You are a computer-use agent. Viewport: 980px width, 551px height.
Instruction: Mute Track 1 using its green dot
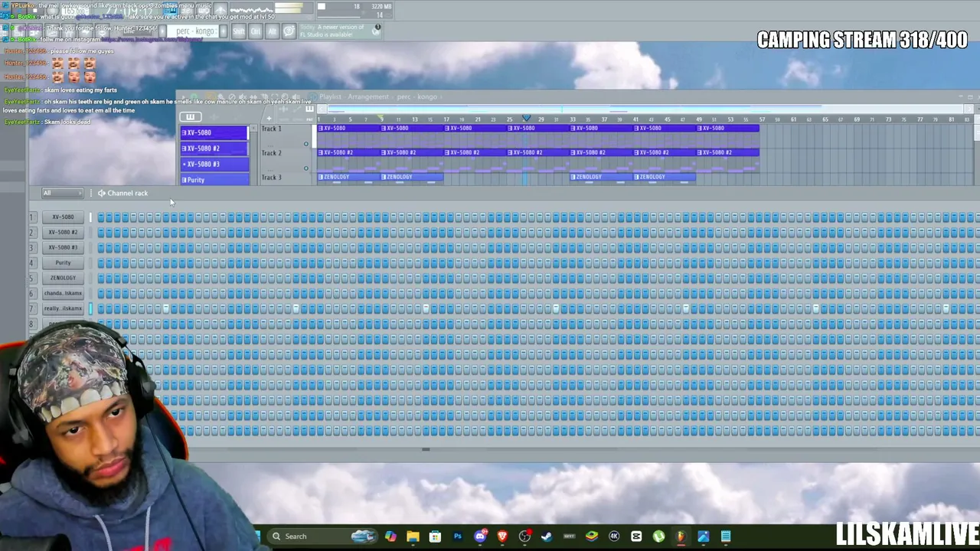pyautogui.click(x=305, y=144)
